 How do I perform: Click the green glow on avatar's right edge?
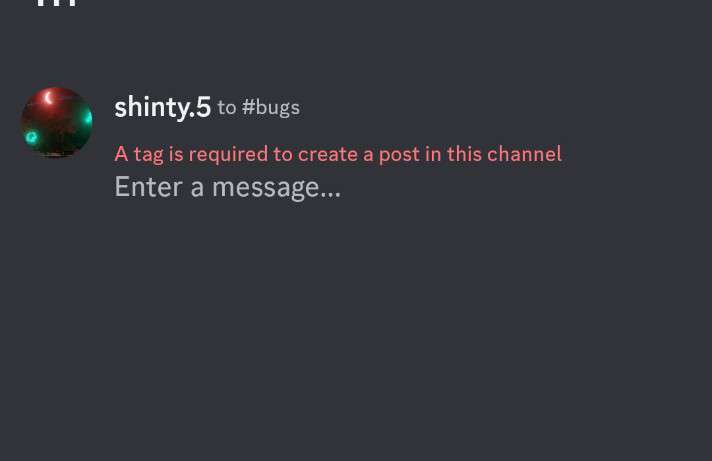[x=87, y=119]
